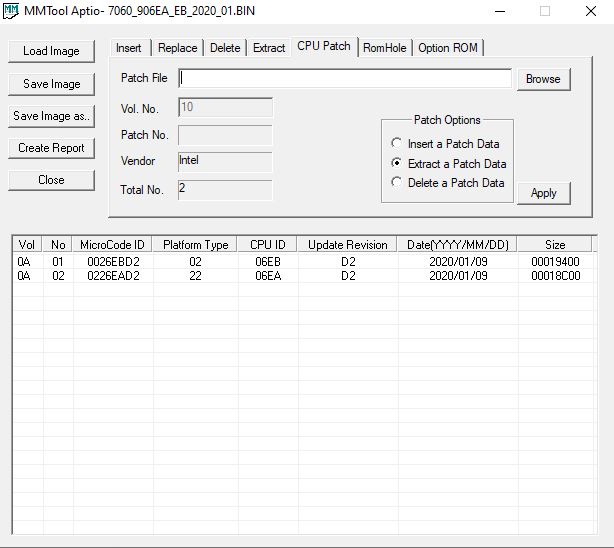Click size value 00018C00
The image size is (614, 548).
(556, 276)
